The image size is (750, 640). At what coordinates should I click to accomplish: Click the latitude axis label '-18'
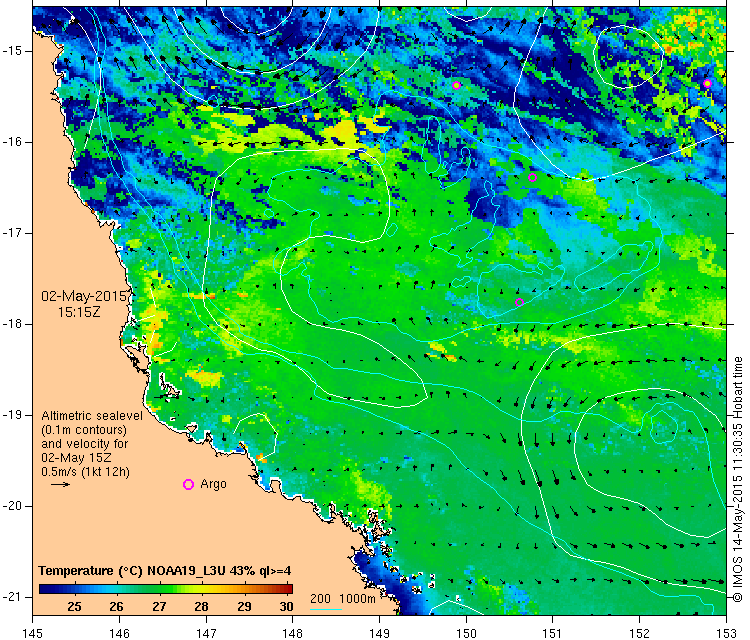(12, 324)
